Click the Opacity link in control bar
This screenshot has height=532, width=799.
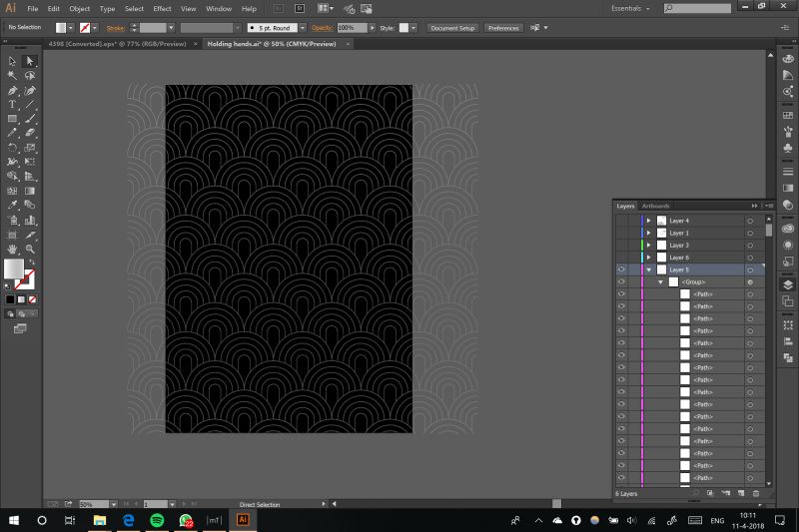click(322, 28)
